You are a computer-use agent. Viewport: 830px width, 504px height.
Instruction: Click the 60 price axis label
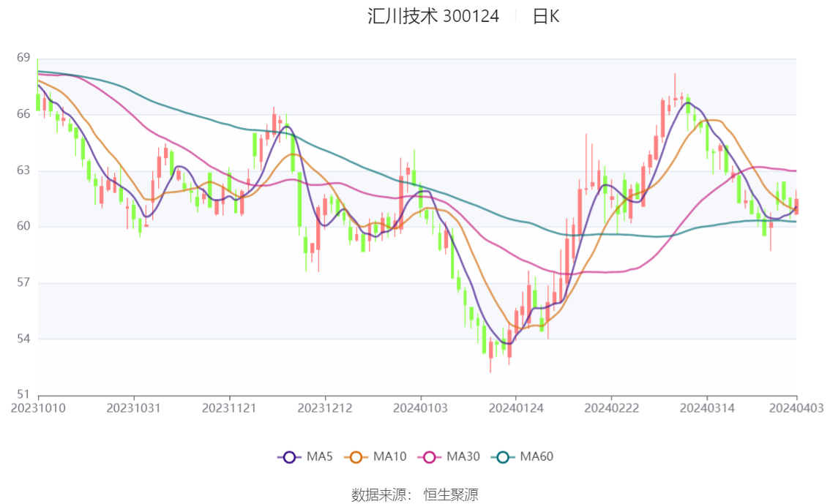coord(23,226)
